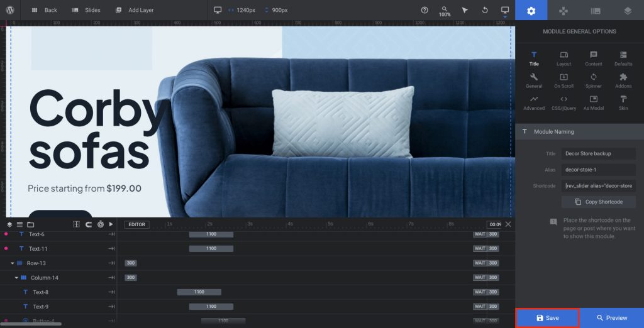
Task: Toggle the timeline magnet snap icon
Action: [88, 224]
